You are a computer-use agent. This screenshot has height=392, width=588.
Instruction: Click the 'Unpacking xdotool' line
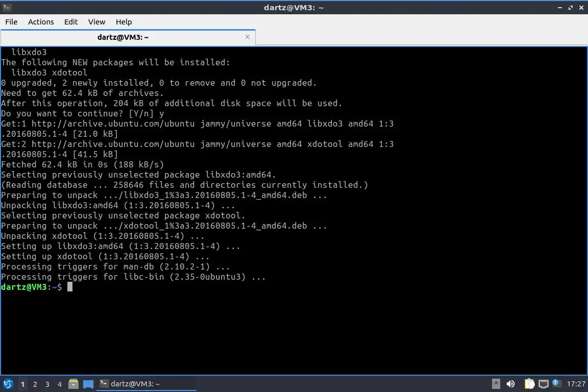(x=103, y=236)
